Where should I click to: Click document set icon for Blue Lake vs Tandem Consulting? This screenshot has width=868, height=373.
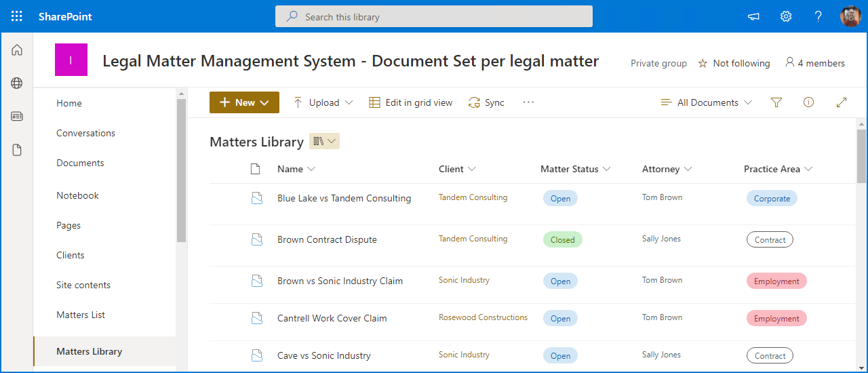[256, 198]
